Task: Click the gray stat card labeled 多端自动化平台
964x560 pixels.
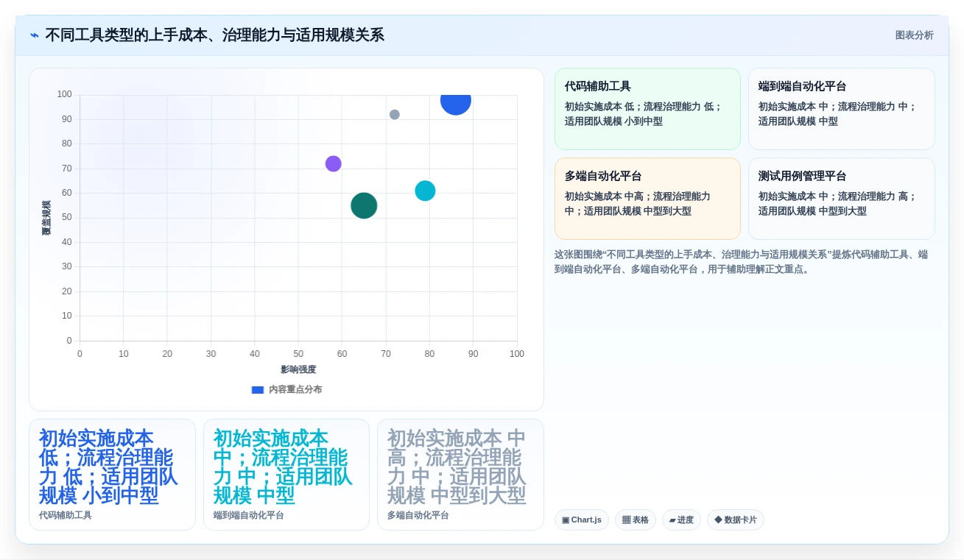Action: point(460,475)
